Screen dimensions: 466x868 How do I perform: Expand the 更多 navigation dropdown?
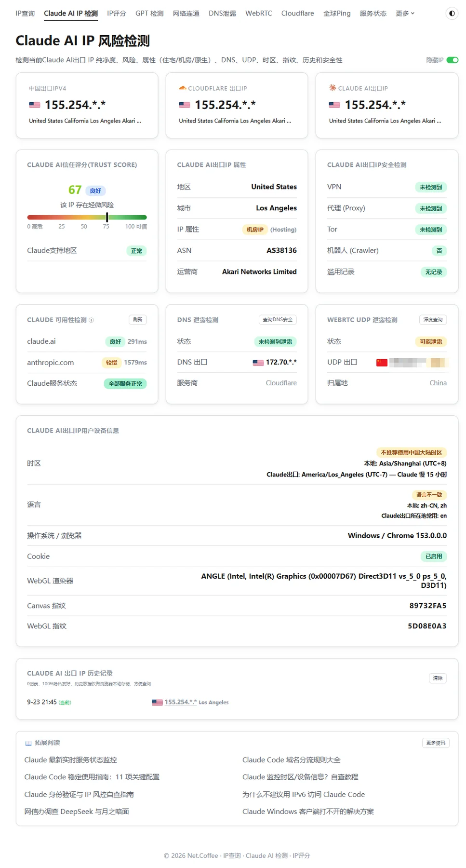click(405, 14)
